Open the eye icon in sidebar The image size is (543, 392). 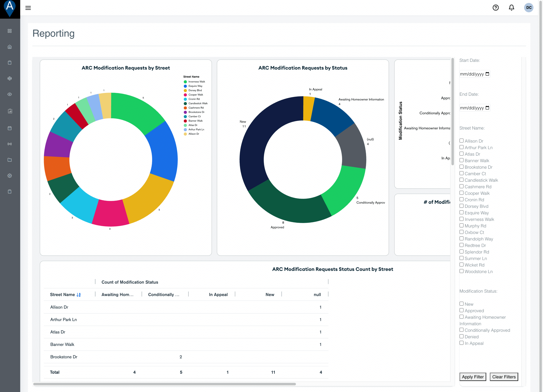pyautogui.click(x=10, y=94)
